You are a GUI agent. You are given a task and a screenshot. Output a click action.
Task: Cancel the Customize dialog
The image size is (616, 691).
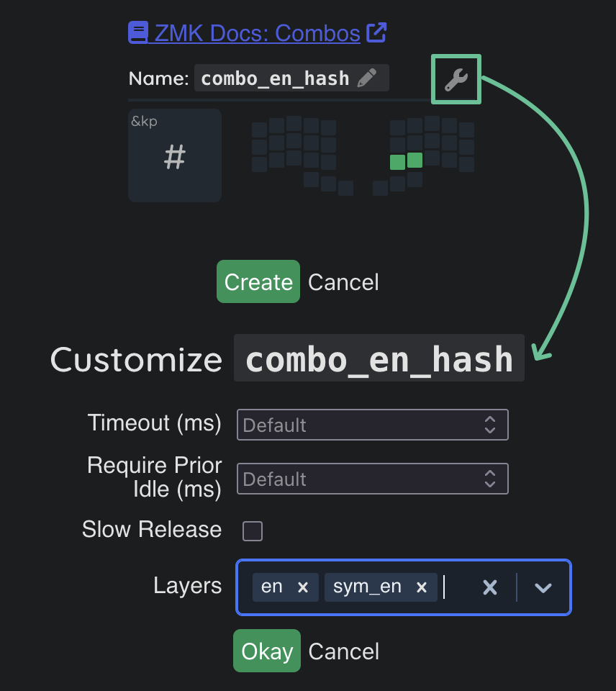pos(343,651)
